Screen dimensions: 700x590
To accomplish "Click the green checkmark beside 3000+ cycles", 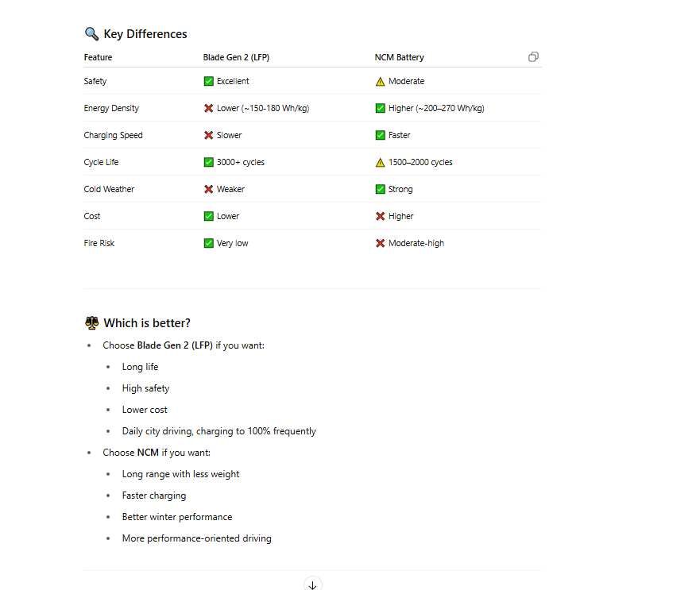I will tap(209, 162).
